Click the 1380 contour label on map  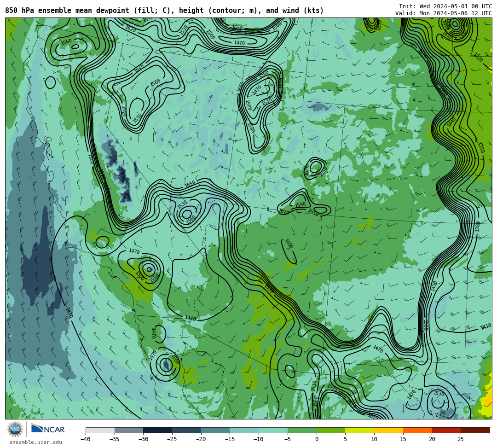478,227
